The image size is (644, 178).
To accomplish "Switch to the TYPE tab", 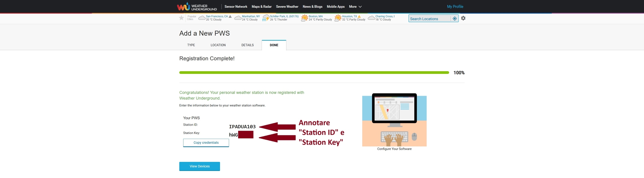I will click(x=191, y=45).
